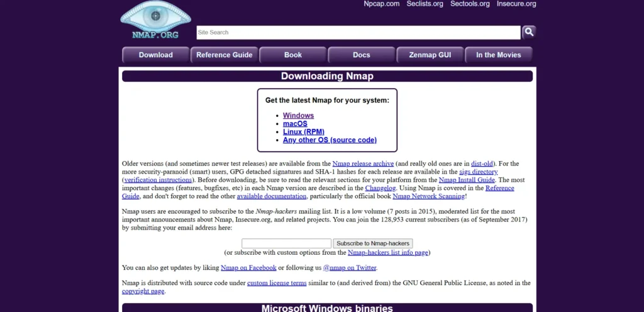Open the Download nav tab
The height and width of the screenshot is (312, 644).
156,55
